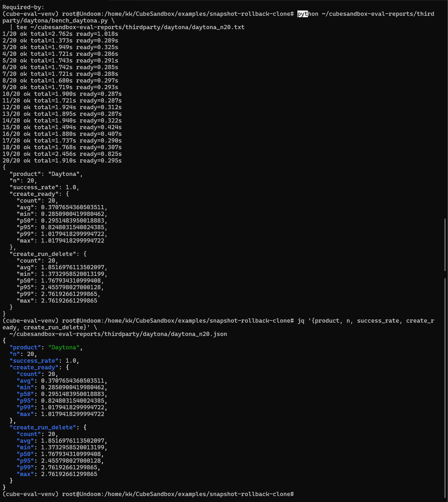The image size is (448, 502).
Task: Select the "17/20 ok total=1.737s" result line
Action: click(x=62, y=140)
